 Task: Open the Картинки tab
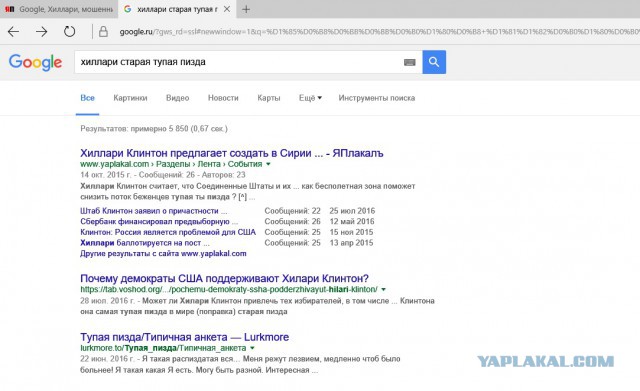130,98
